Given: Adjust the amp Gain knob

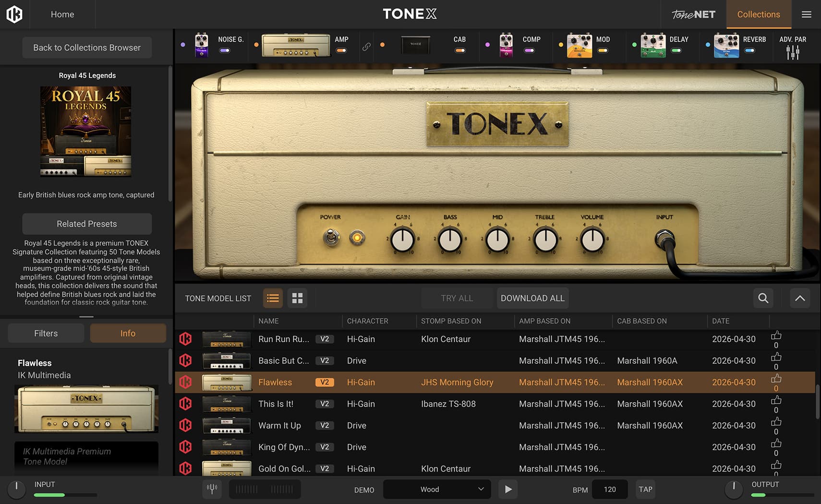Looking at the screenshot, I should pyautogui.click(x=402, y=240).
